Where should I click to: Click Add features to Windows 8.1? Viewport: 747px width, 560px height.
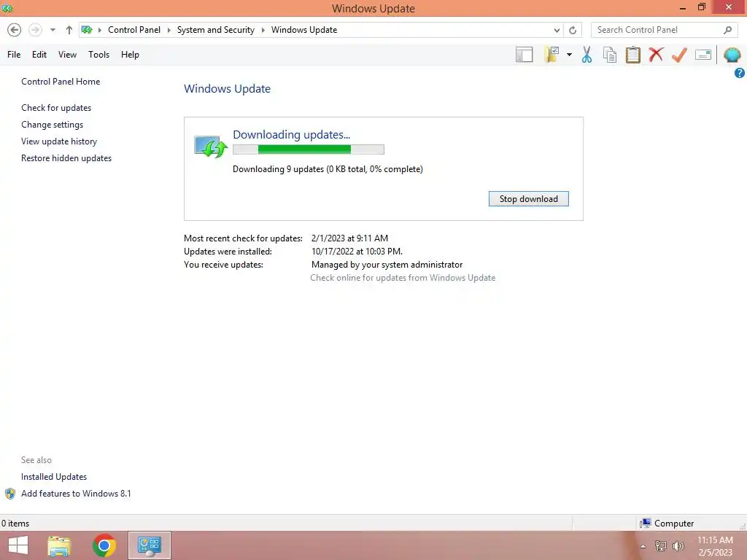[76, 494]
